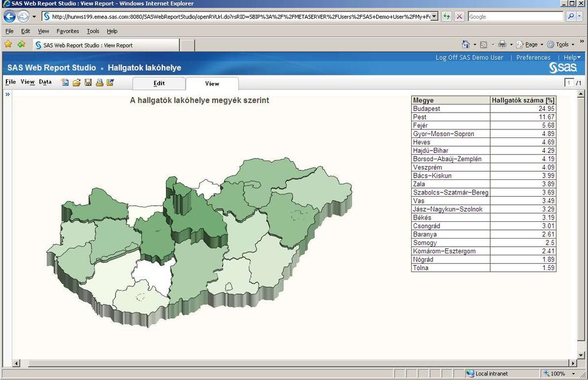The image size is (588, 380).
Task: Open the Favorites menu
Action: click(68, 31)
